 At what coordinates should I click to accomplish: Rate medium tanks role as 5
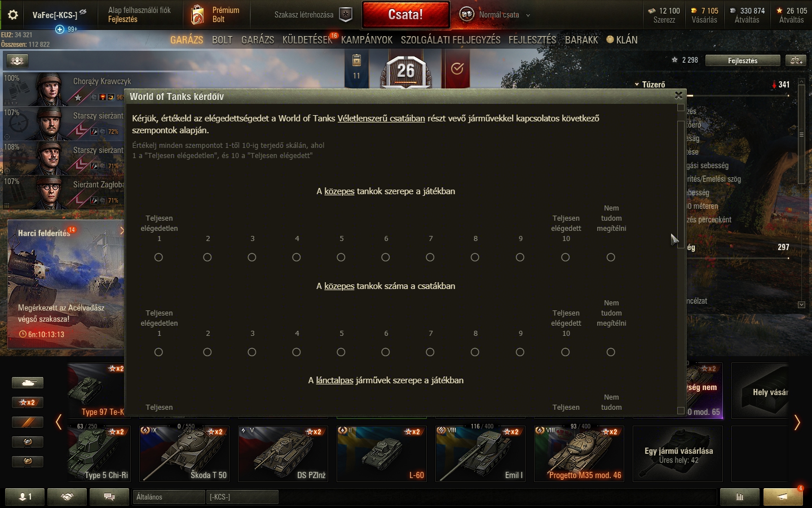341,257
